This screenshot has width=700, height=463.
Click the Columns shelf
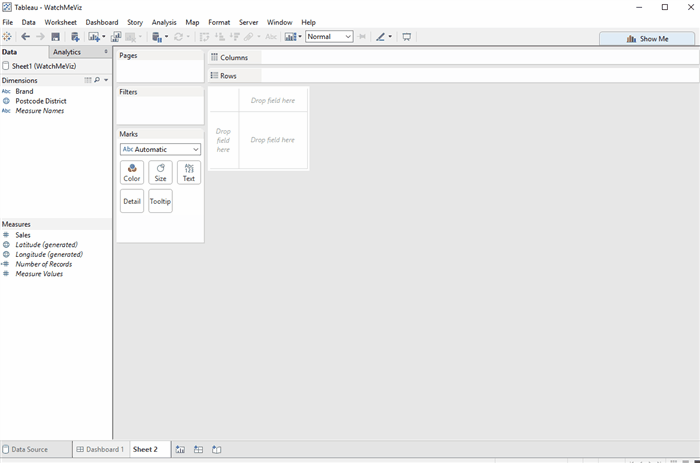coord(454,57)
